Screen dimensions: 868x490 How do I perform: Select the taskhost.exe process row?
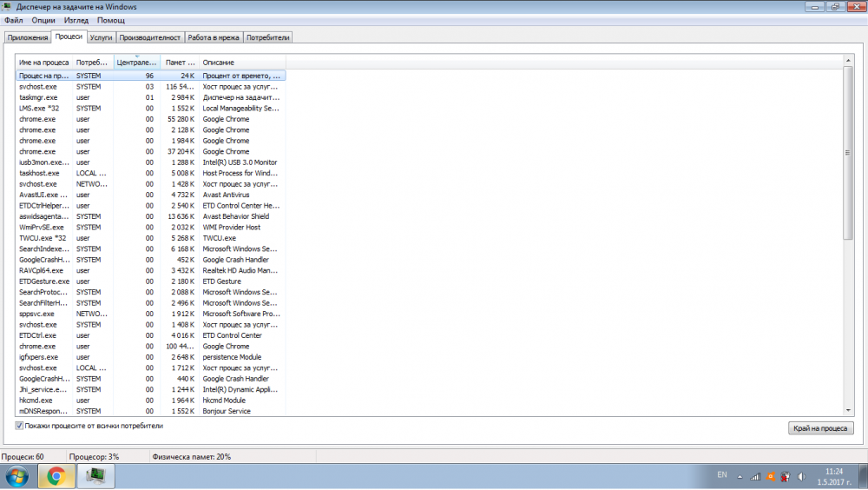[150, 173]
